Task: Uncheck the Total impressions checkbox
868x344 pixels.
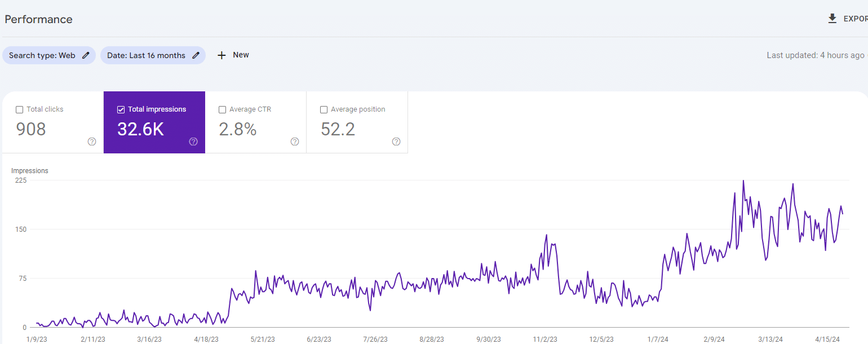Action: (121, 109)
